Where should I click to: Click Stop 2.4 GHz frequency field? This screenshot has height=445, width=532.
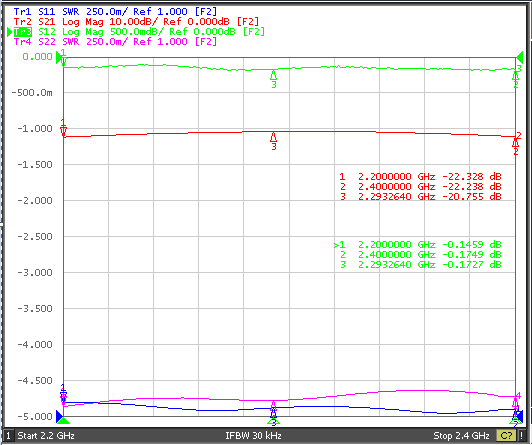461,435
